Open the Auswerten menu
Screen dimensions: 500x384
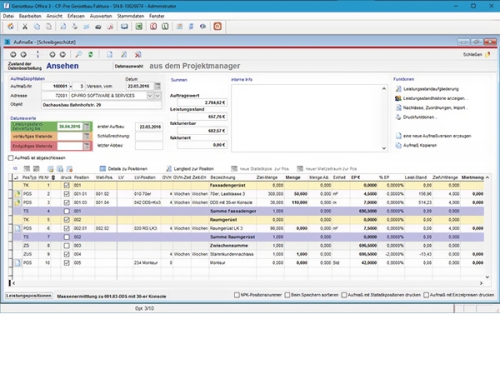(x=101, y=16)
